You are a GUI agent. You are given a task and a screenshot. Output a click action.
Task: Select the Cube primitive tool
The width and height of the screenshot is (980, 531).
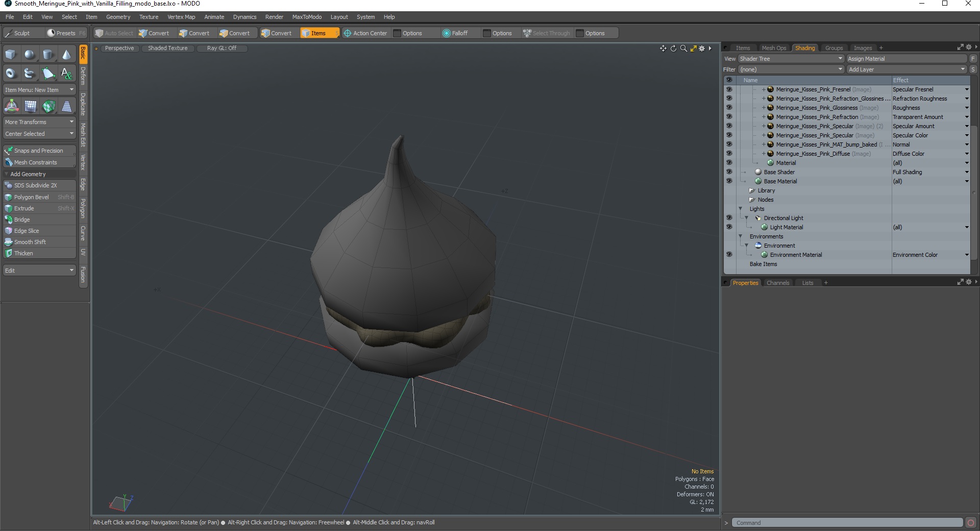click(x=11, y=55)
